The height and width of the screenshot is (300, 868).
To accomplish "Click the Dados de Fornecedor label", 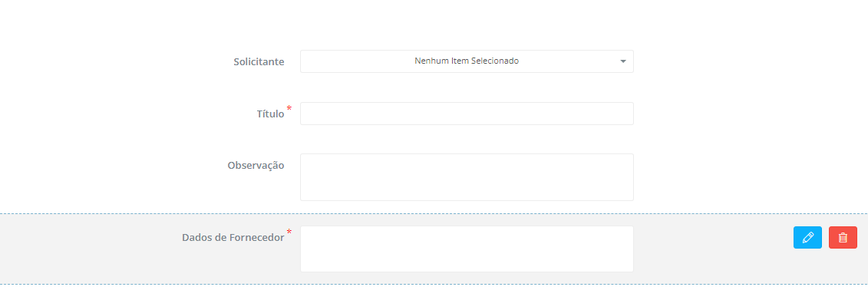I will pos(233,237).
